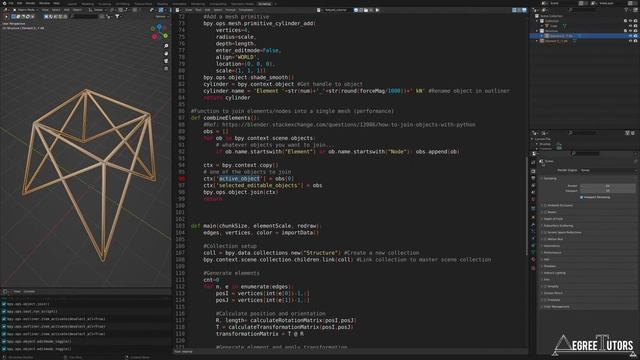Open the Object Data green triangle tab

[x=533, y=253]
